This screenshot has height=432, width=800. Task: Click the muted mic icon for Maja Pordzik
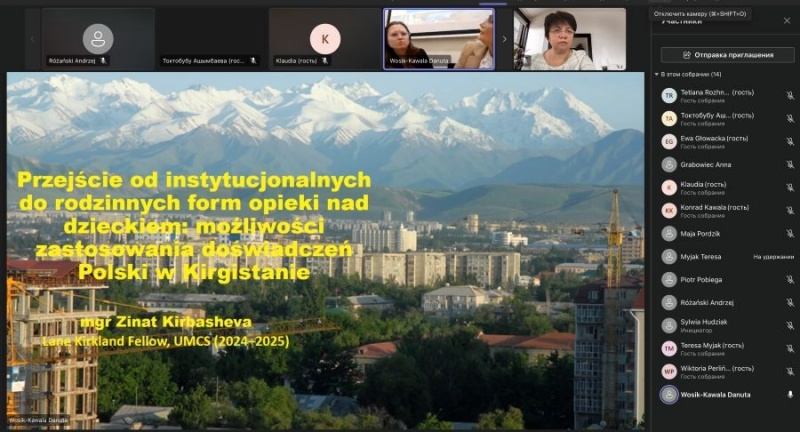click(789, 233)
